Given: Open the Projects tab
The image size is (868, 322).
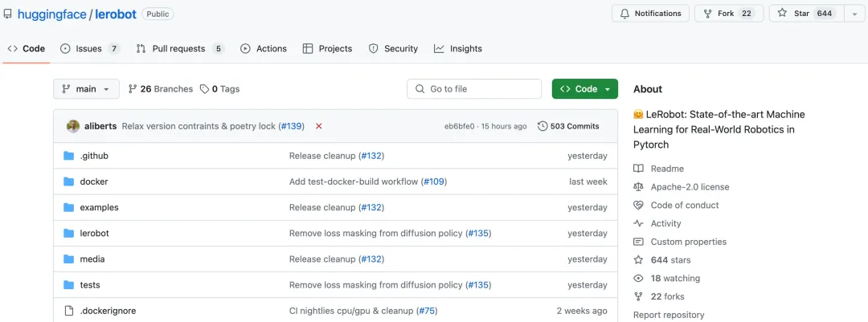Looking at the screenshot, I should (327, 49).
